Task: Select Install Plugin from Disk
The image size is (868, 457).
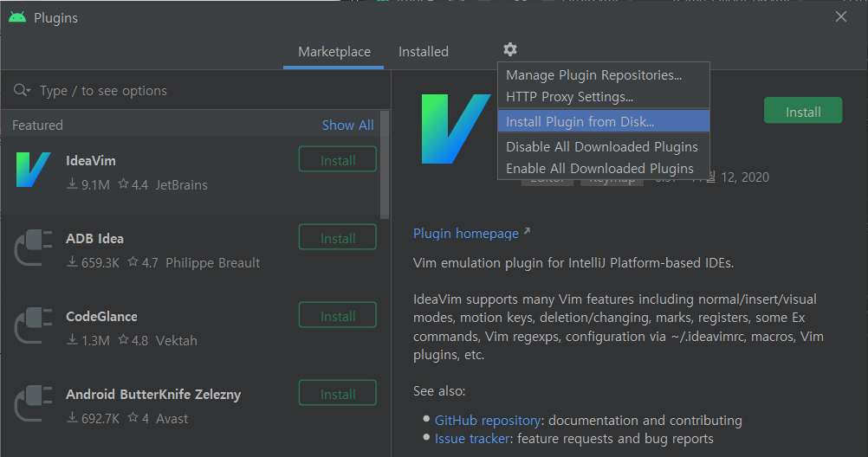Action: tap(604, 121)
